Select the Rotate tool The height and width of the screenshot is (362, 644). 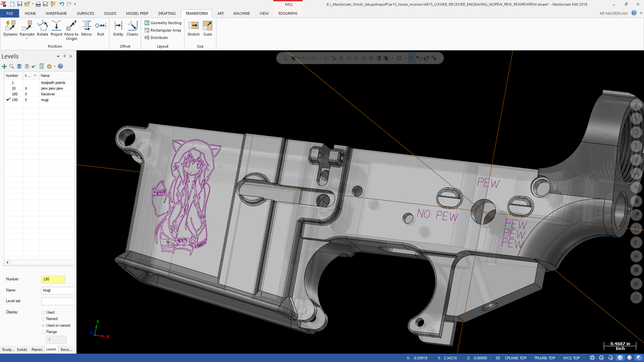43,28
